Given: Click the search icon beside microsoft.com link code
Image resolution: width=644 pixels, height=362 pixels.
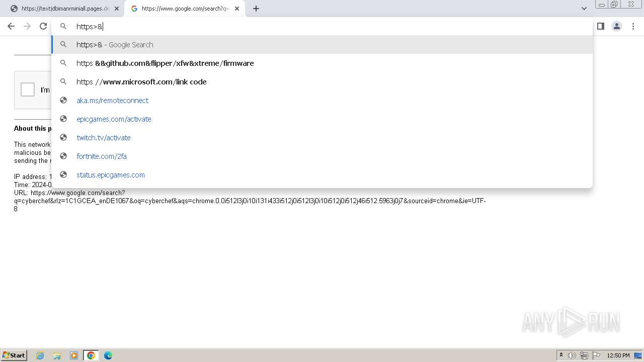Looking at the screenshot, I should (63, 81).
